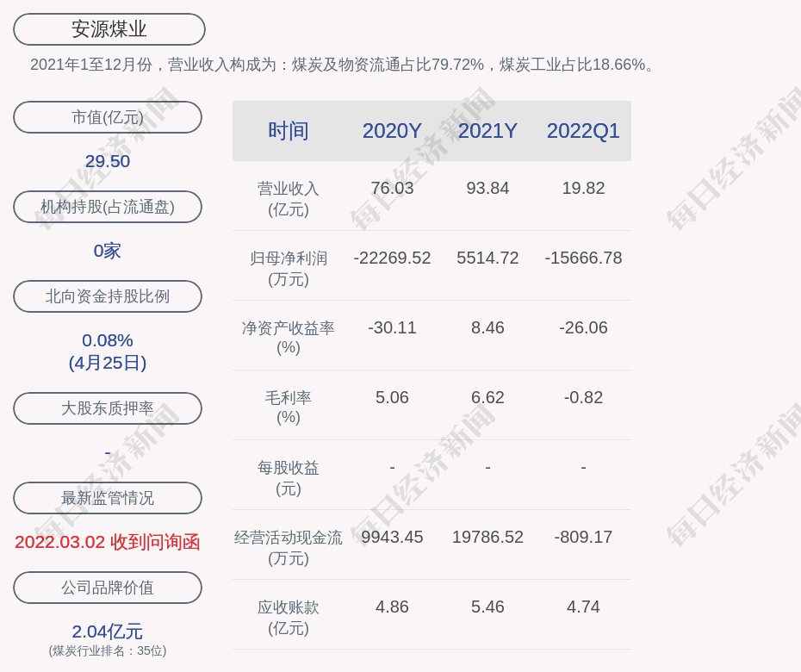Select the gross margin value 6.62
The height and width of the screenshot is (672, 801).
487,397
